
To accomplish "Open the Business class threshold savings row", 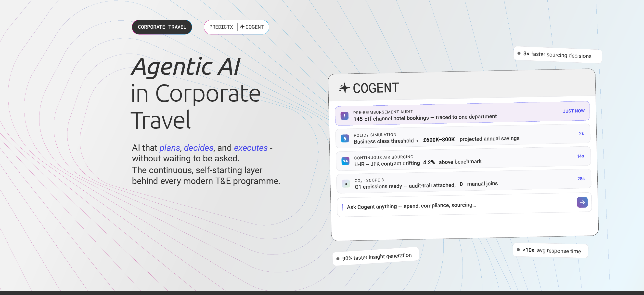I will (463, 136).
